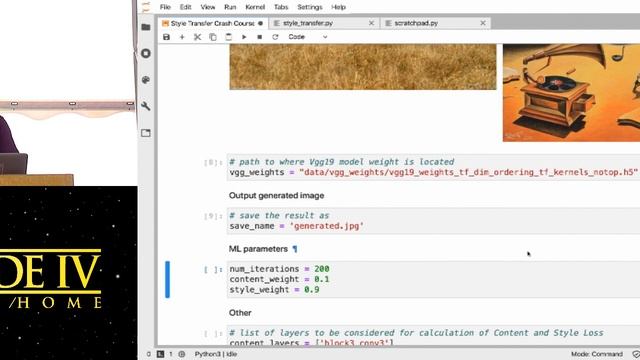
Task: Open the View menu
Action: (207, 7)
